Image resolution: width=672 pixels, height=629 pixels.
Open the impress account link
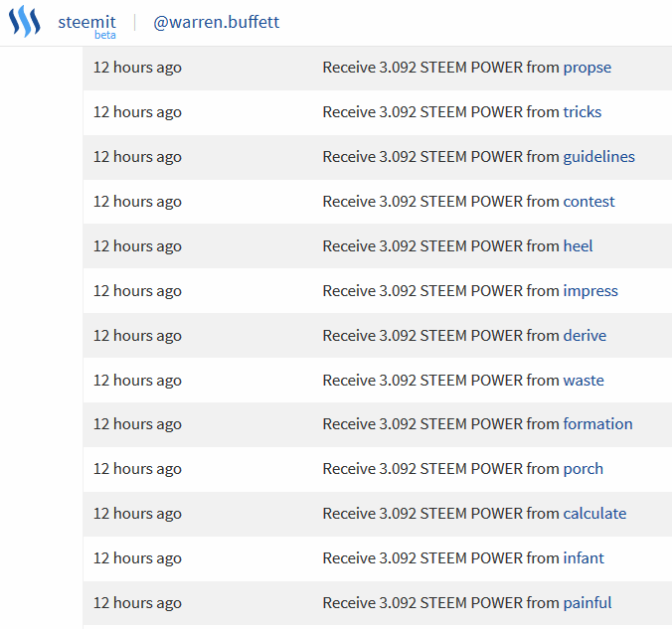click(590, 291)
